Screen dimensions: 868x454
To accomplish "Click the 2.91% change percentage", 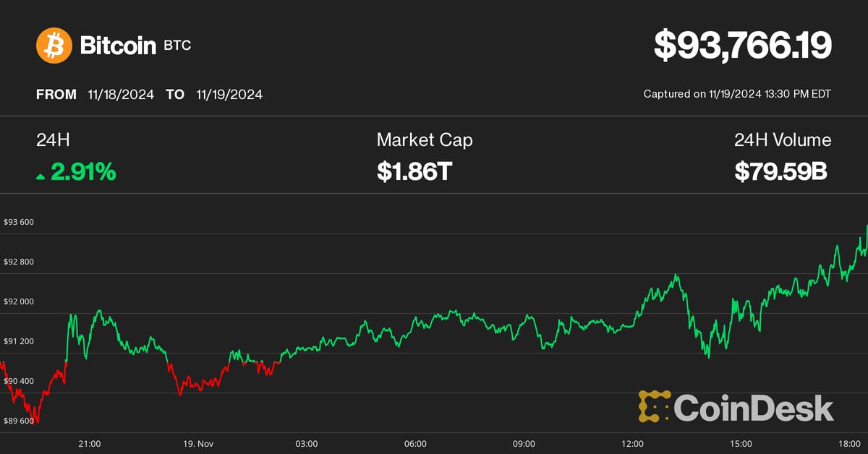I will coord(82,172).
